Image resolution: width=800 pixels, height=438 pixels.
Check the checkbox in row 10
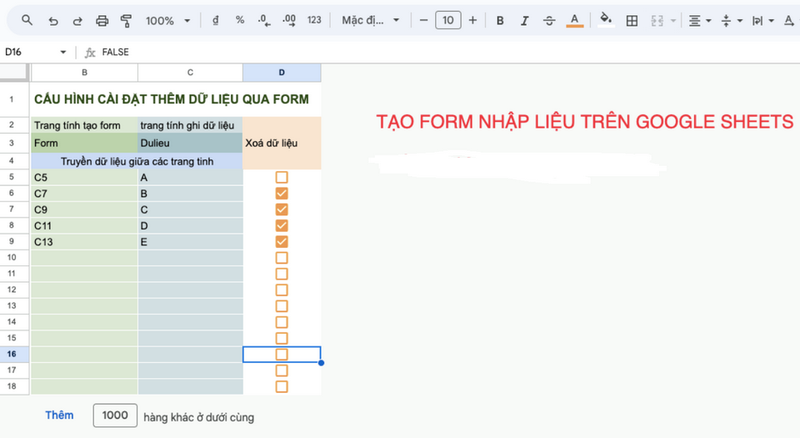[282, 258]
